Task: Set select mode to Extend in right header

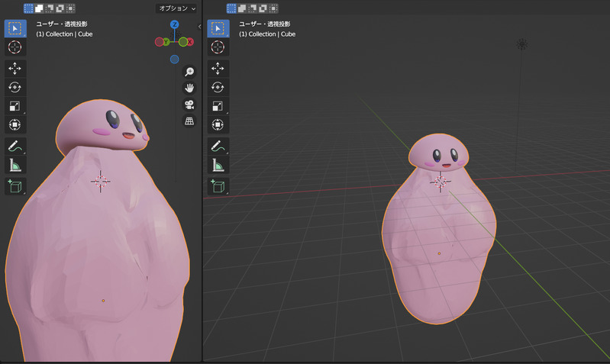Action: (242, 8)
